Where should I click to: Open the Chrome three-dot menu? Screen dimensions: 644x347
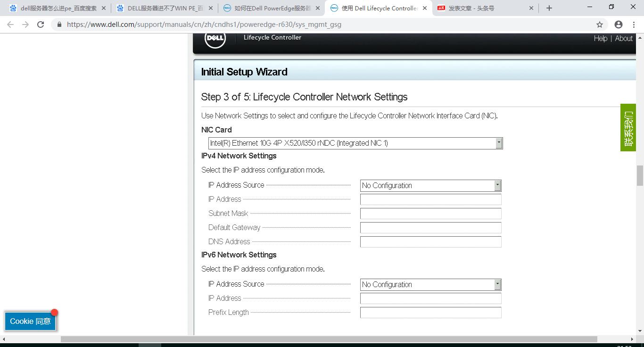pos(635,25)
